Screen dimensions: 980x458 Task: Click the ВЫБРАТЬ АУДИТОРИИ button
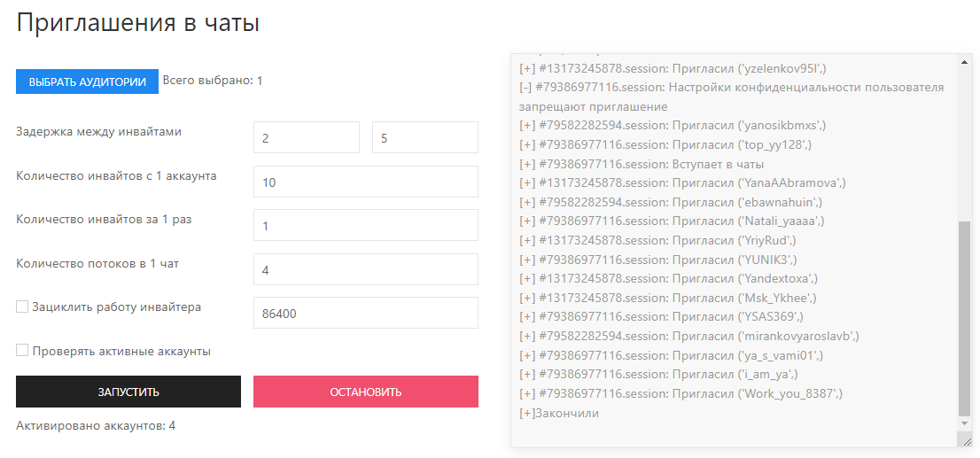tap(87, 82)
